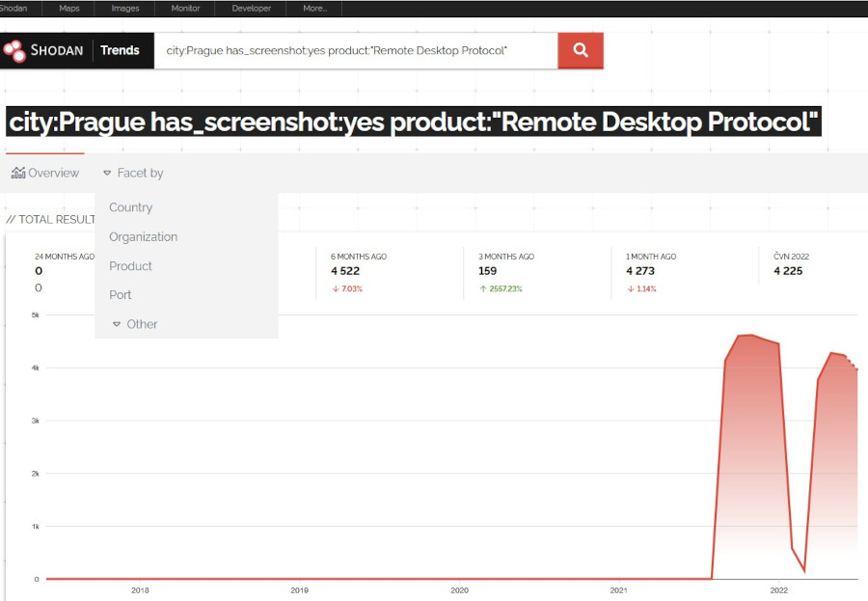This screenshot has width=868, height=601.
Task: Open the Developer menu item
Action: tap(252, 9)
